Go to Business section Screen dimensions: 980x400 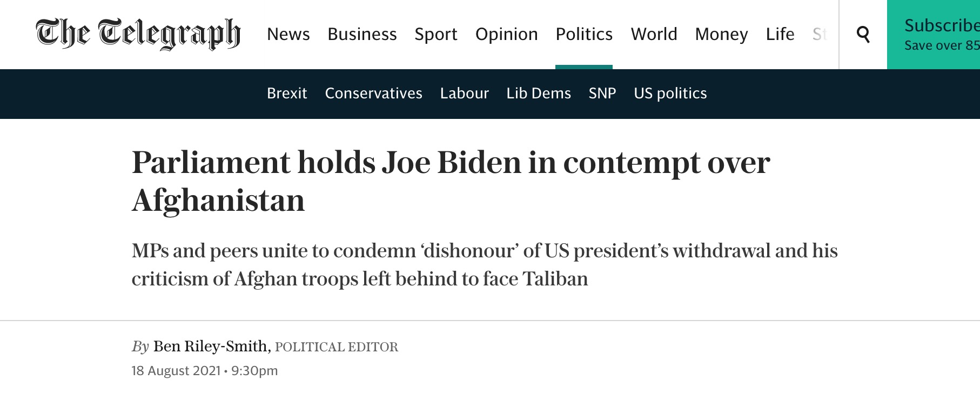362,34
